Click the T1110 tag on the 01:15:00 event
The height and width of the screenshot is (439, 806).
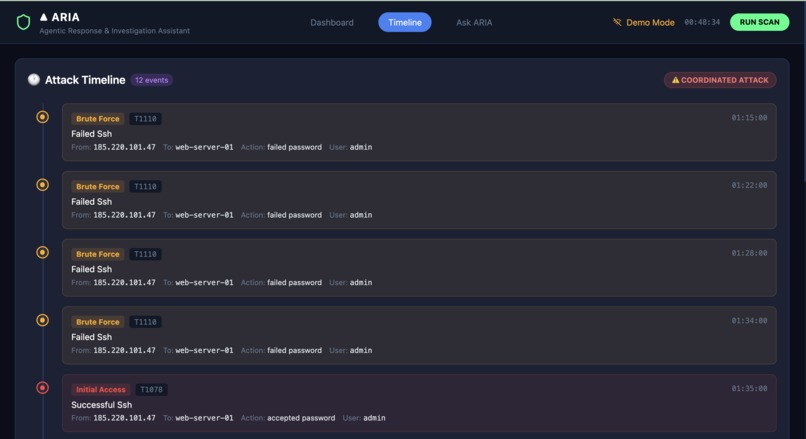(x=145, y=119)
